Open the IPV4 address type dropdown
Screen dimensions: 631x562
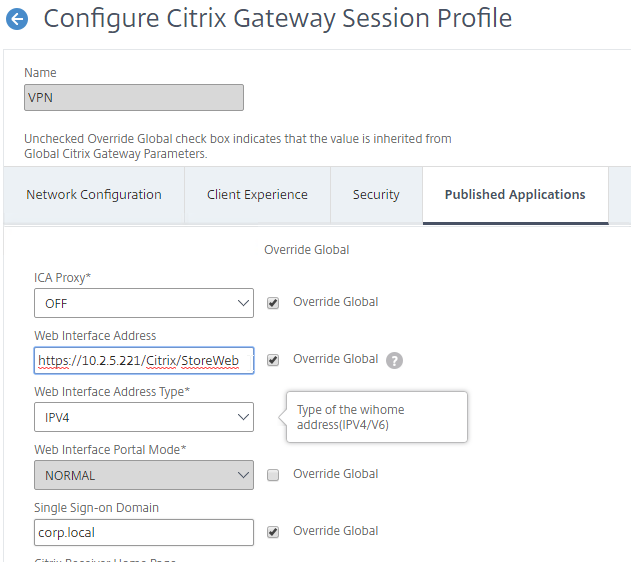144,417
